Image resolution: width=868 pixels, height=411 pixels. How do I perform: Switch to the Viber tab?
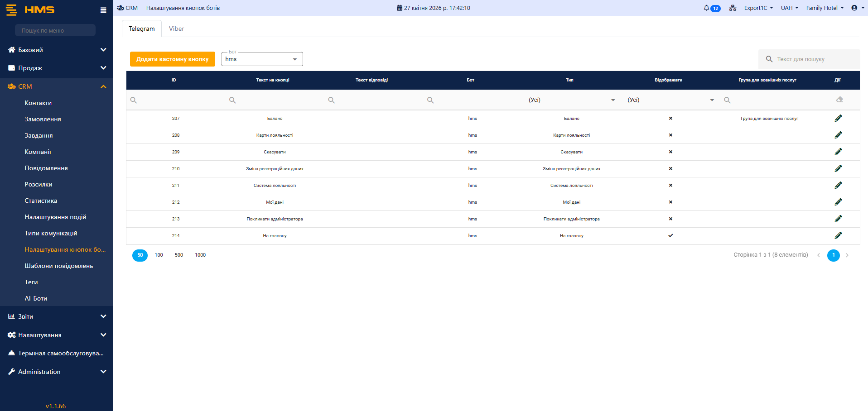[176, 29]
